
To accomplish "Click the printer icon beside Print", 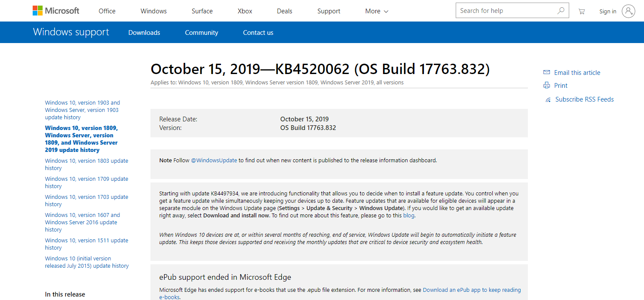I will coord(546,85).
